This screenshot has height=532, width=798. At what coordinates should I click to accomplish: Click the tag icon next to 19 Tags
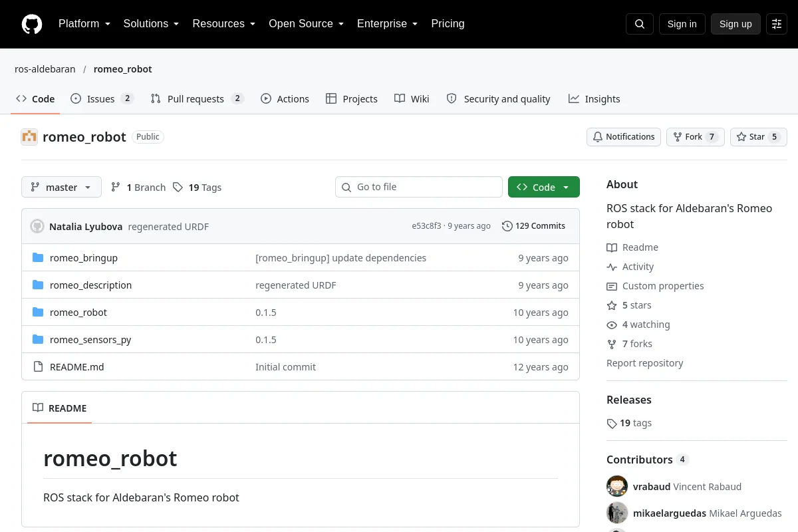[178, 188]
